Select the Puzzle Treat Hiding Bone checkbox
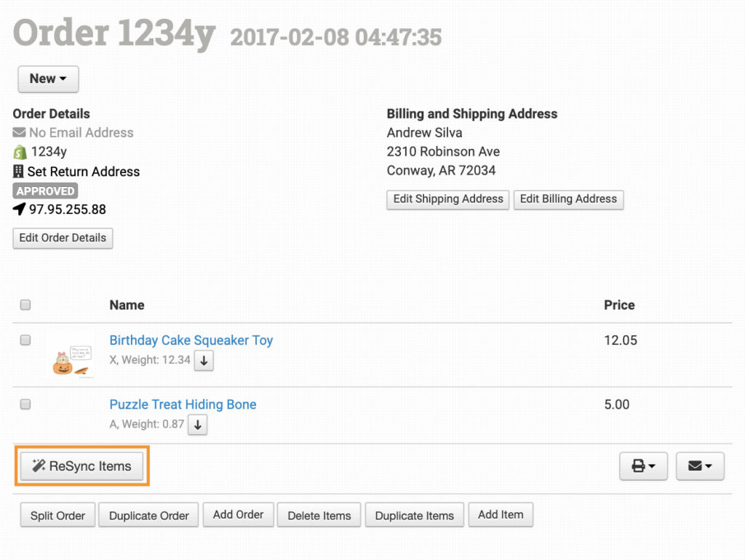The height and width of the screenshot is (560, 745). tap(25, 404)
